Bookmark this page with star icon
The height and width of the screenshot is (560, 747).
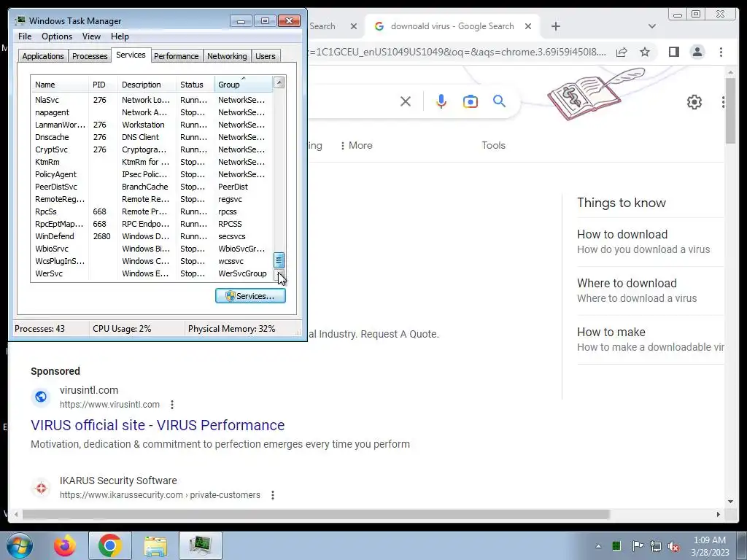coord(645,52)
